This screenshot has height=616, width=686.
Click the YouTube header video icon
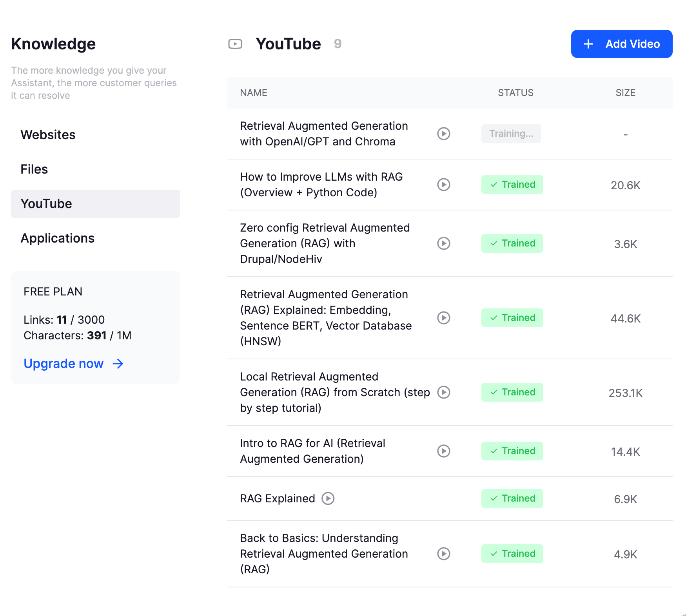235,44
